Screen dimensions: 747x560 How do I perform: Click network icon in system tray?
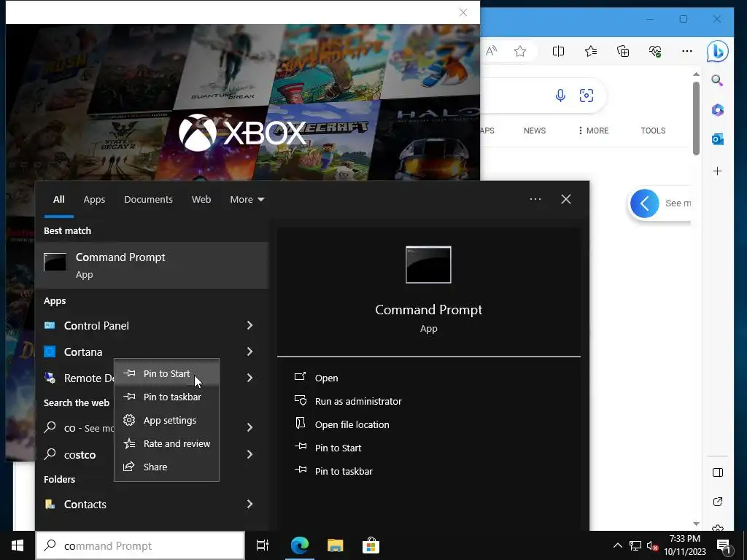point(635,545)
